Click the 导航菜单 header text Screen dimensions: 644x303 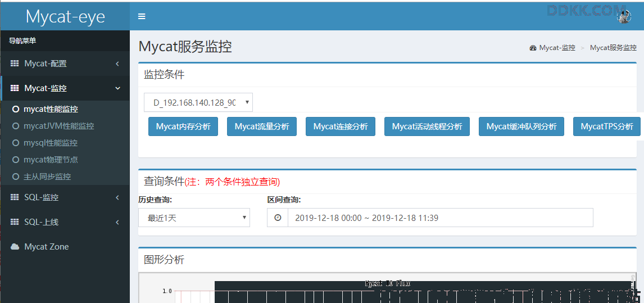22,40
